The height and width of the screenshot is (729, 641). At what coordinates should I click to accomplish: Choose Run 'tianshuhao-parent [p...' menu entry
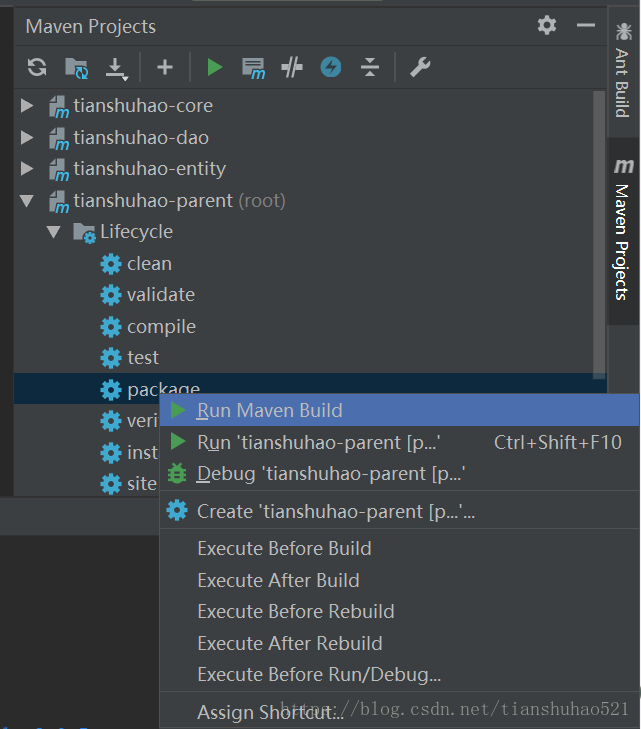coord(399,442)
